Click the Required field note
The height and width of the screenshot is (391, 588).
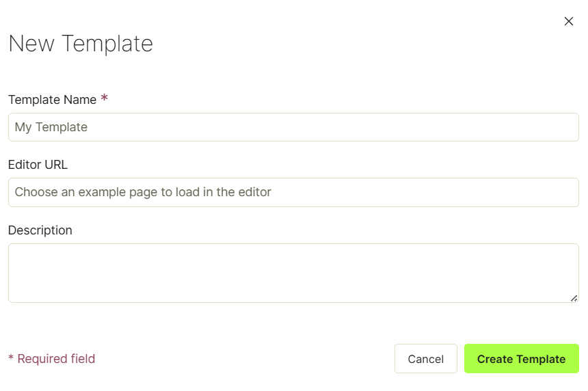coord(52,359)
